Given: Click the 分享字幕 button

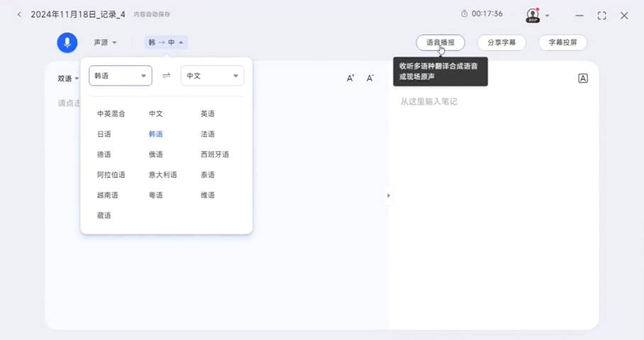Looking at the screenshot, I should (501, 42).
